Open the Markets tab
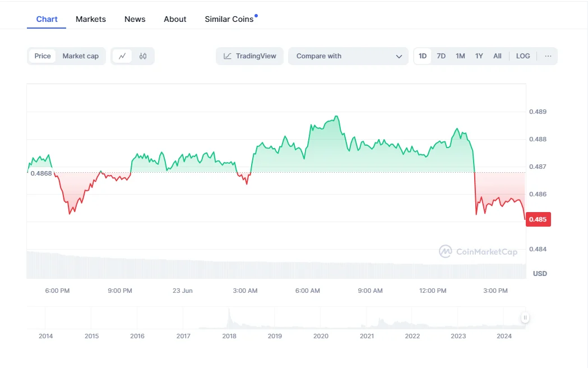588x368 pixels. tap(91, 19)
